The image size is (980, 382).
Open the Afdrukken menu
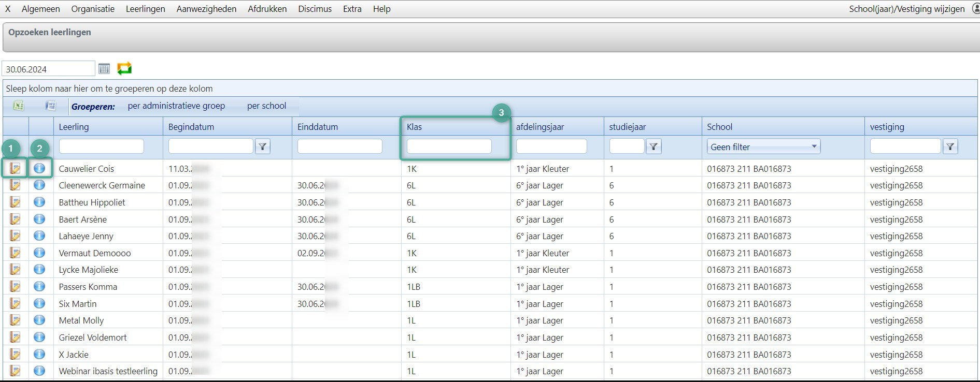(267, 9)
